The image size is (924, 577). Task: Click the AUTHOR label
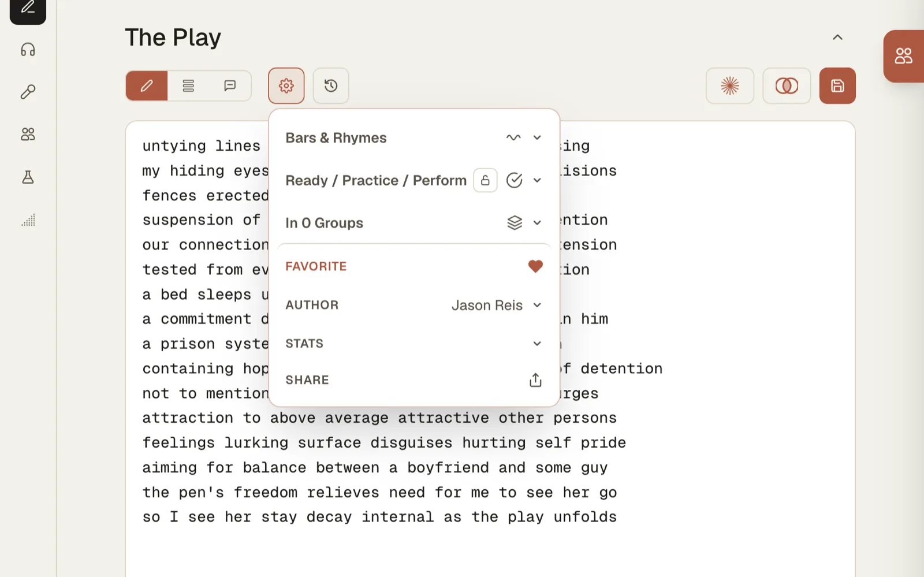(312, 305)
